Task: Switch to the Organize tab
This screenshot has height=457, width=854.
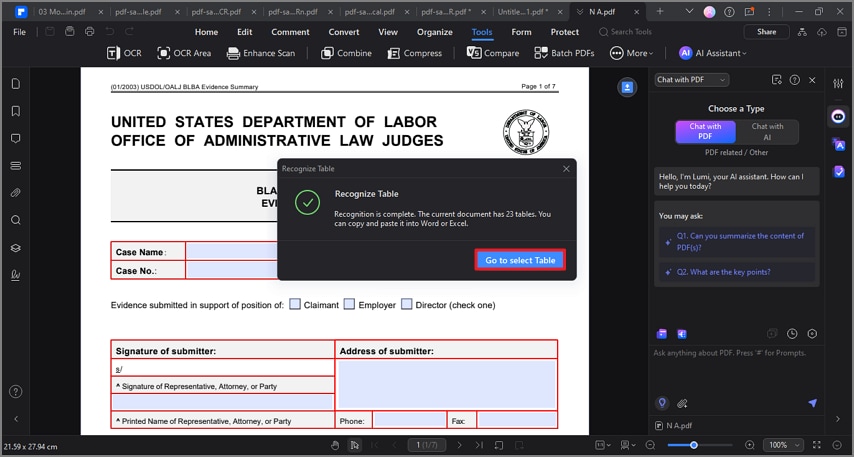Action: 435,32
